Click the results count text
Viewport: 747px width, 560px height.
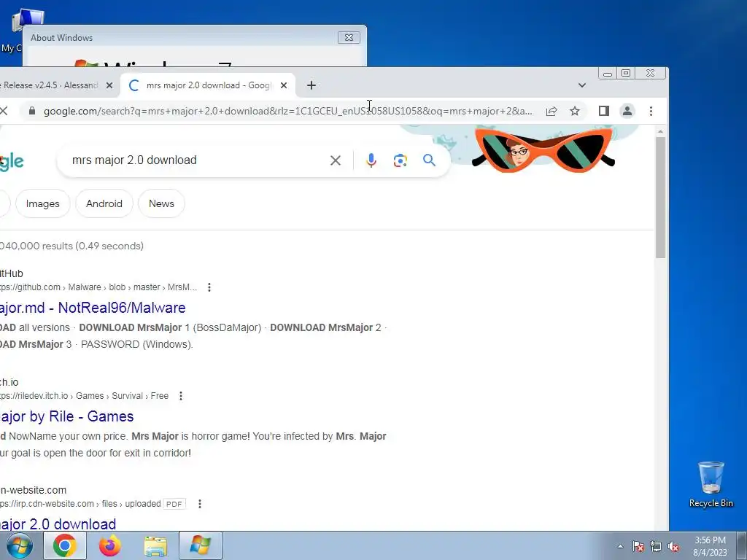tap(71, 246)
